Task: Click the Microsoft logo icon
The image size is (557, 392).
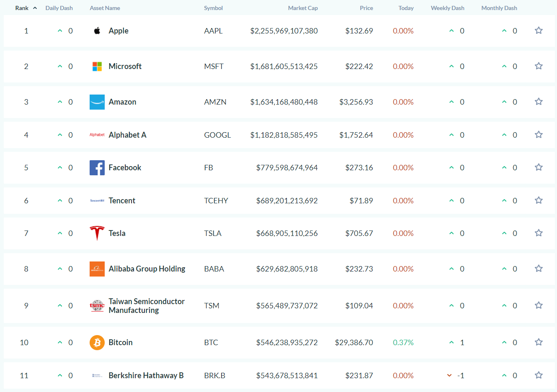Action: tap(97, 67)
